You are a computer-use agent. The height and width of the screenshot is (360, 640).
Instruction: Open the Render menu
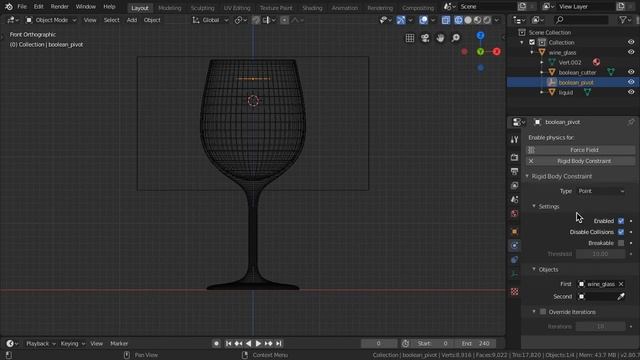click(x=60, y=7)
